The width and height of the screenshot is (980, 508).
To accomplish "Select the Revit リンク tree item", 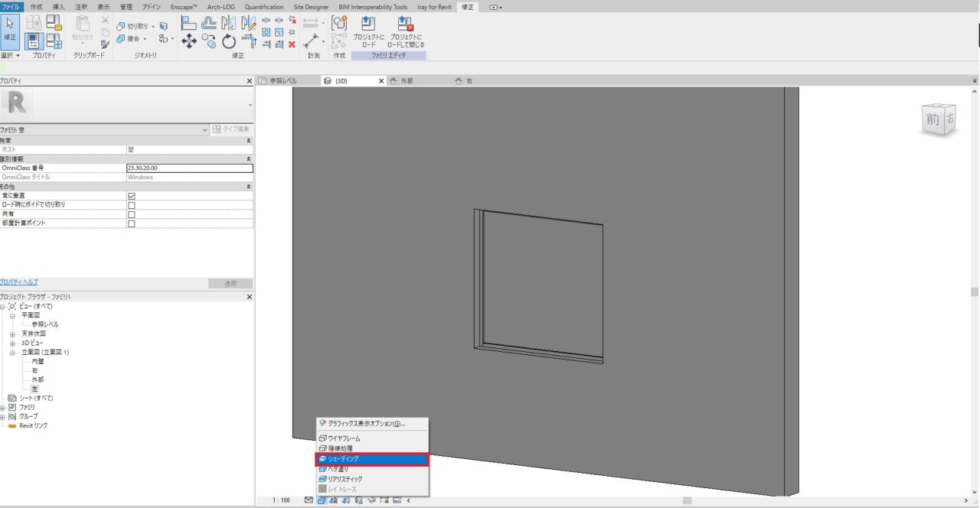I will coord(34,425).
